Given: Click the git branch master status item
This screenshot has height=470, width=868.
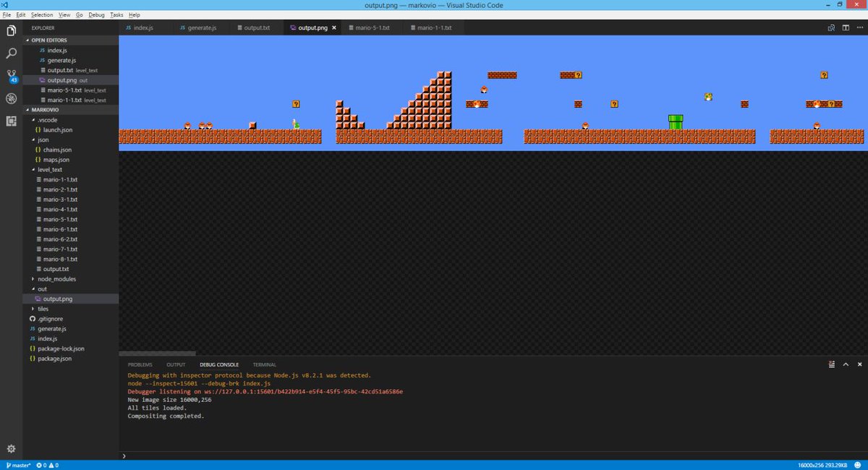Looking at the screenshot, I should click(19, 465).
